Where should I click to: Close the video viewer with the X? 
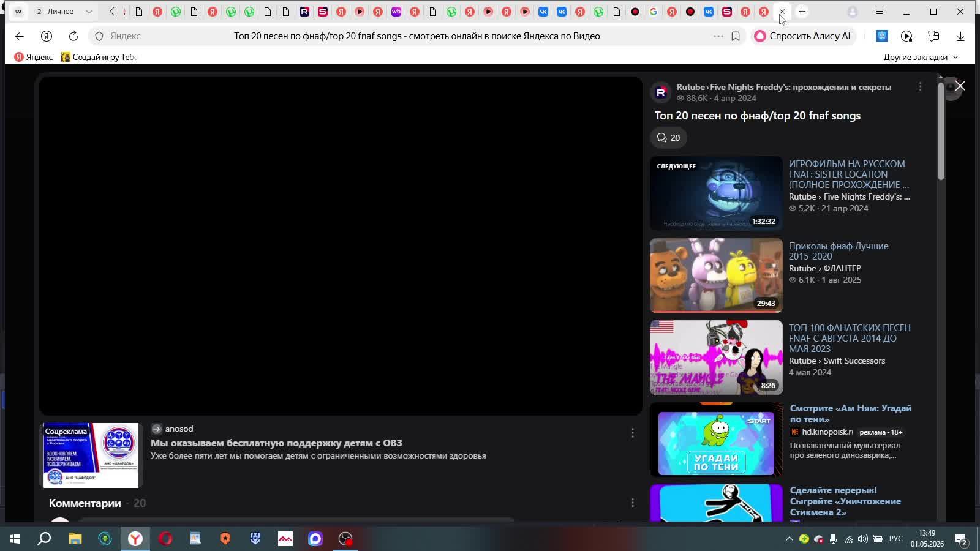[960, 86]
